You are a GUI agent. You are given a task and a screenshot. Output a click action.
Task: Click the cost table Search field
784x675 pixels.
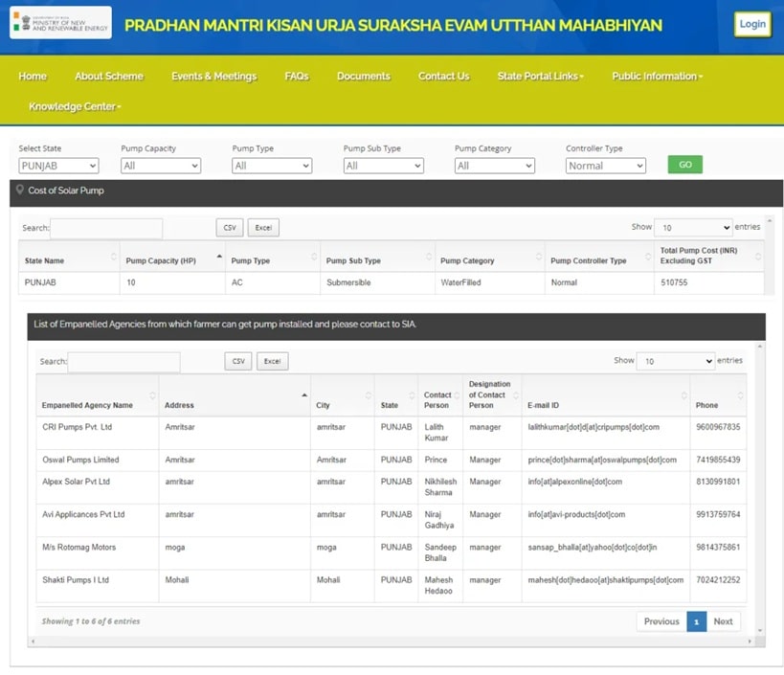[x=106, y=228]
